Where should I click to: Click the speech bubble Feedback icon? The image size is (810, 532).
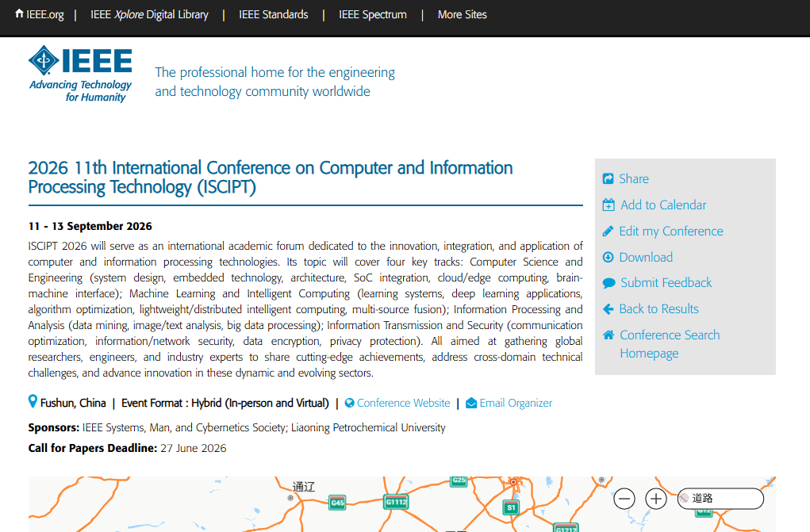click(608, 283)
